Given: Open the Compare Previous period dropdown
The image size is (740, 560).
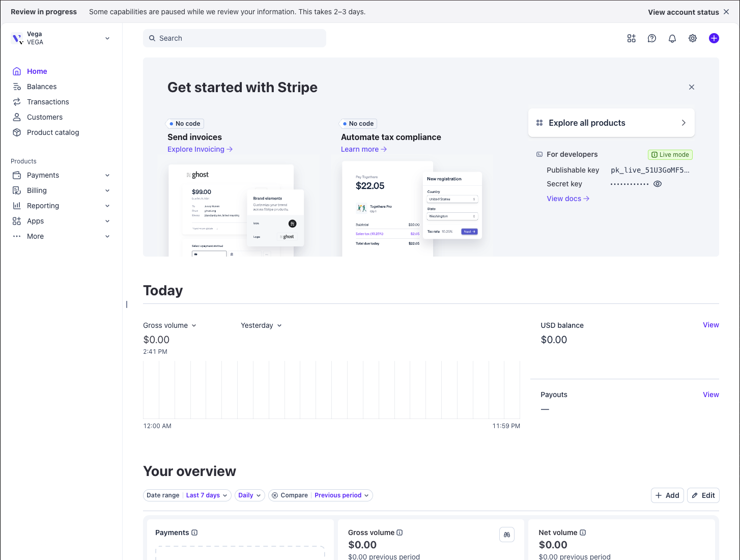Looking at the screenshot, I should point(341,495).
